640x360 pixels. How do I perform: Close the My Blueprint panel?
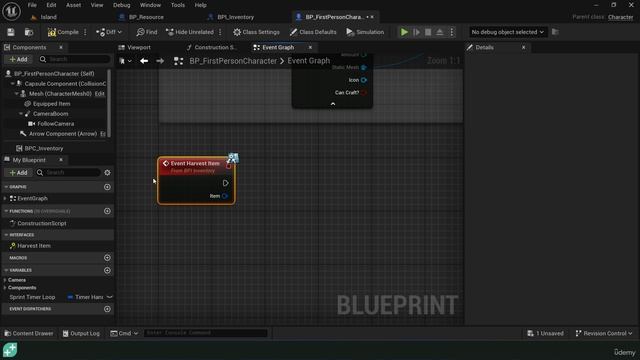(x=61, y=160)
